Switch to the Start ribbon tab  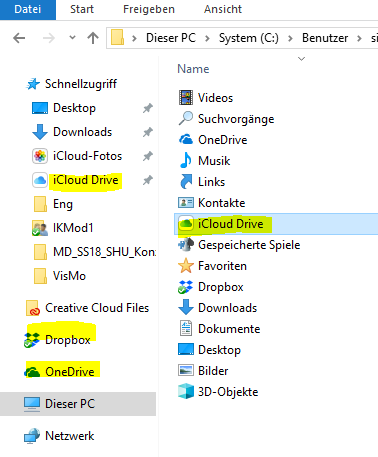pos(82,9)
